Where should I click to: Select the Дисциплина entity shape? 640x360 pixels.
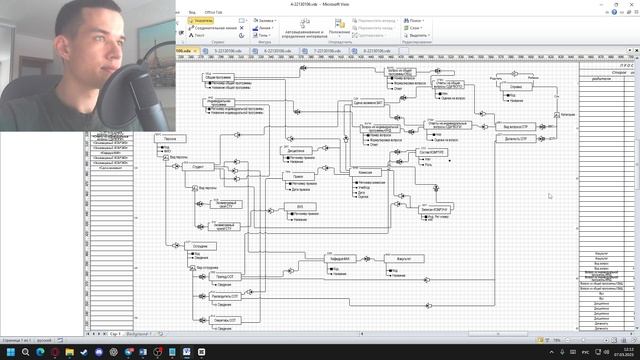(x=296, y=151)
